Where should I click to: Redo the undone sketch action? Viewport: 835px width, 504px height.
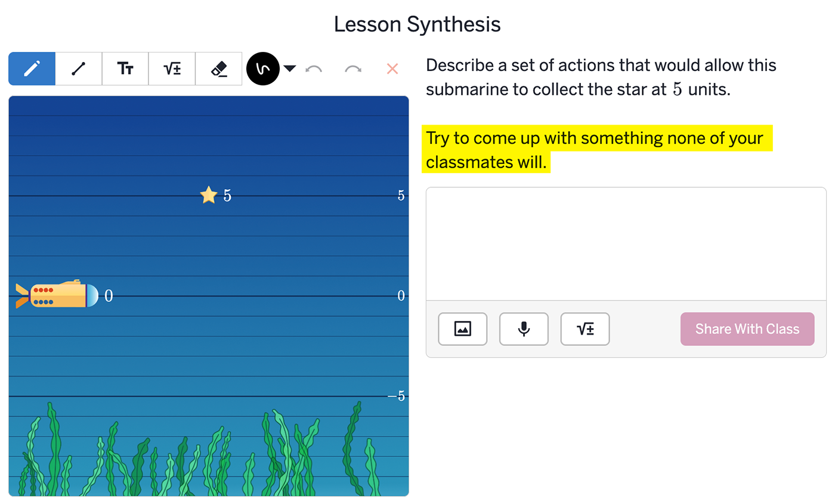(352, 69)
